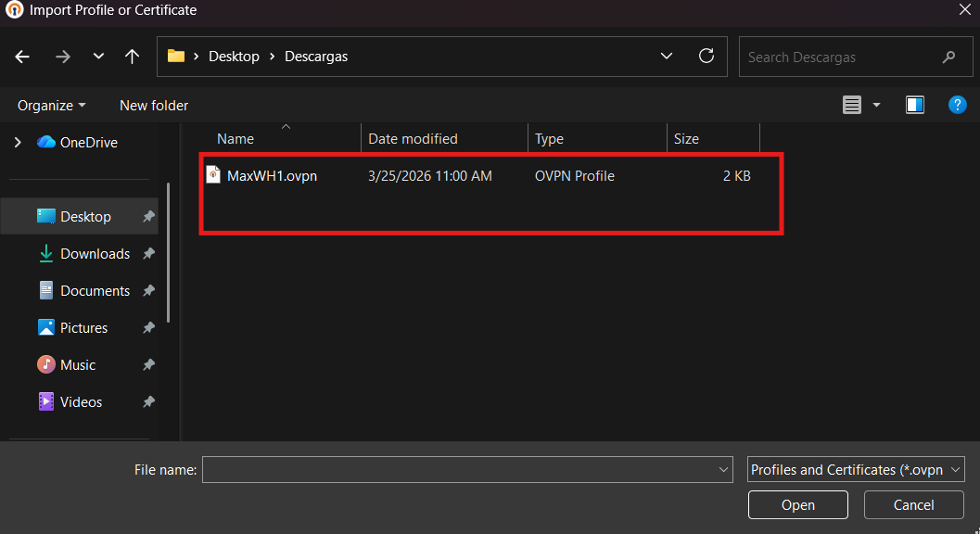Click New folder in toolbar
Screen dimensions: 980x534
[154, 105]
